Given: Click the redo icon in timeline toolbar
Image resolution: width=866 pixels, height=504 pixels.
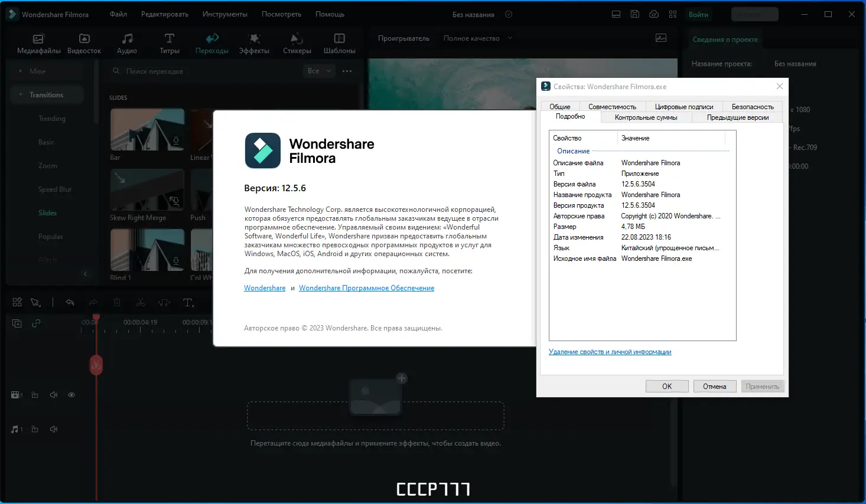Looking at the screenshot, I should tap(93, 302).
